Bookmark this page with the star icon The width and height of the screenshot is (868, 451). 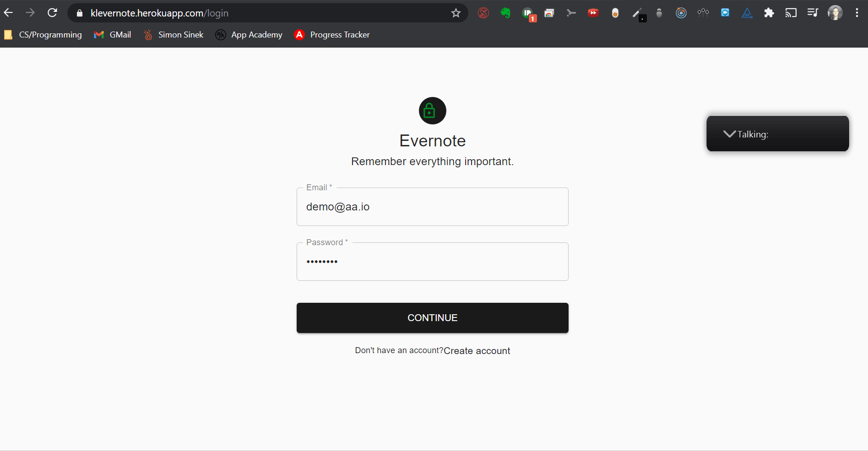[x=456, y=13]
